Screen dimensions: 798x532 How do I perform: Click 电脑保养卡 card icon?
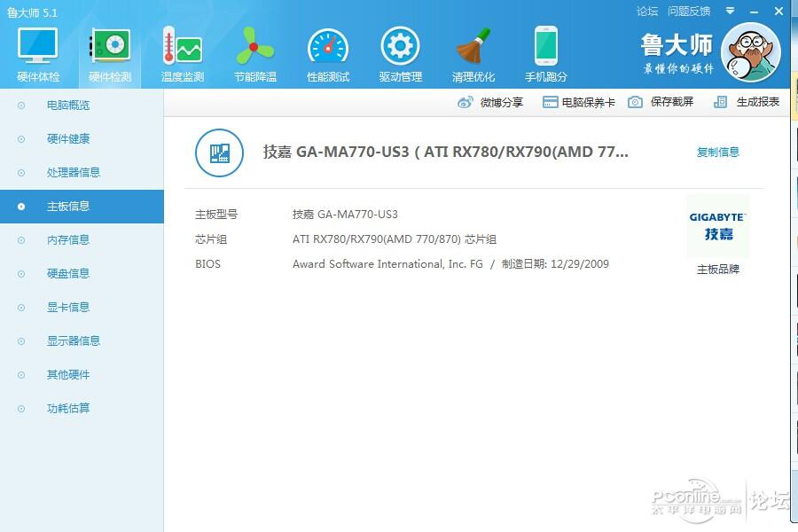[x=550, y=102]
